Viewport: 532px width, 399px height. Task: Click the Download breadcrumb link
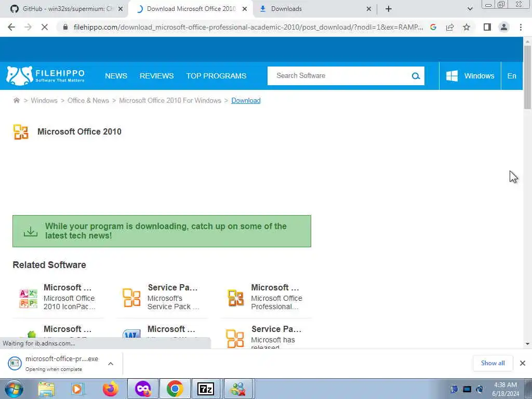(246, 100)
